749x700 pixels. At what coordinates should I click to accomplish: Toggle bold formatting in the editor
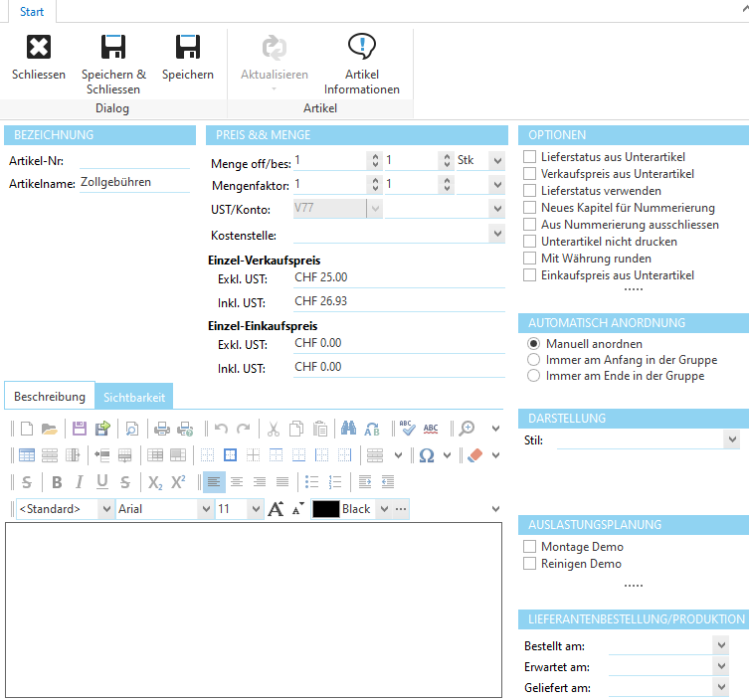(x=57, y=482)
